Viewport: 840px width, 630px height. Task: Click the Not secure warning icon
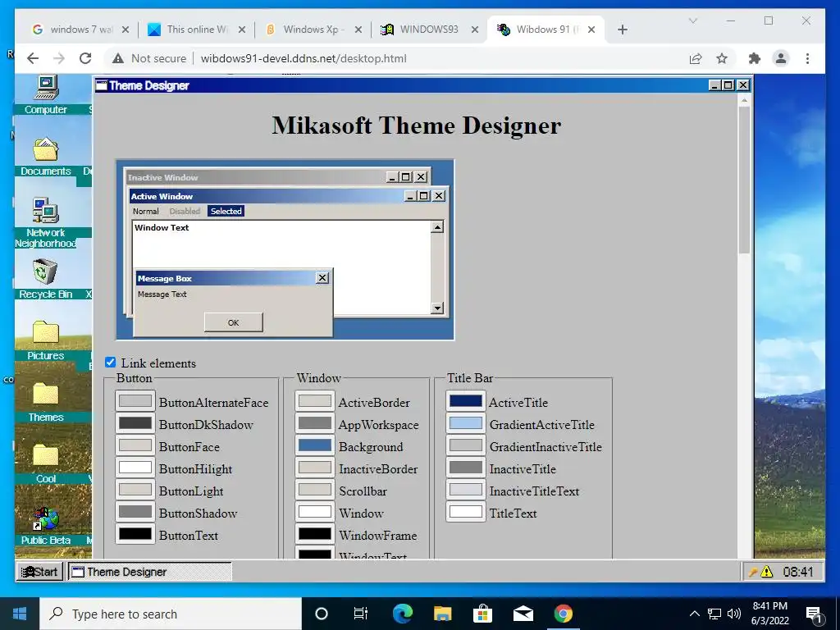(118, 58)
